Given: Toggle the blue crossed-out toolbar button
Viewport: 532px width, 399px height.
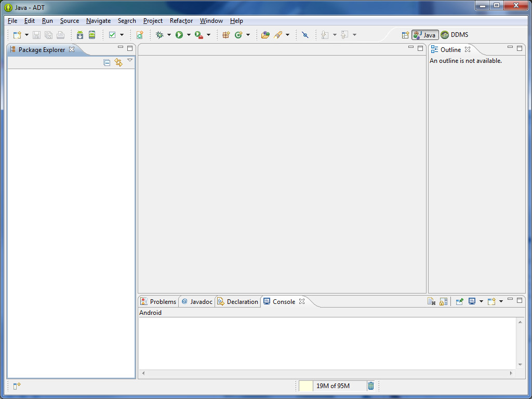Looking at the screenshot, I should coord(305,35).
